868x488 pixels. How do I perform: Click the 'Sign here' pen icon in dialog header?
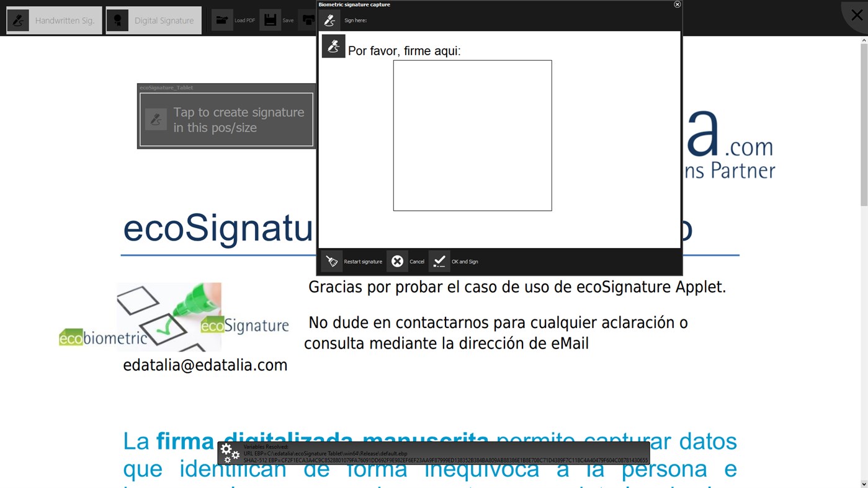point(330,19)
